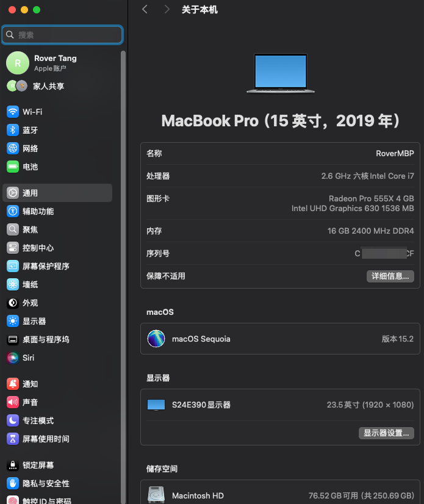Screen dimensions: 424x504
Task: Open Siri settings
Action: coord(57,358)
